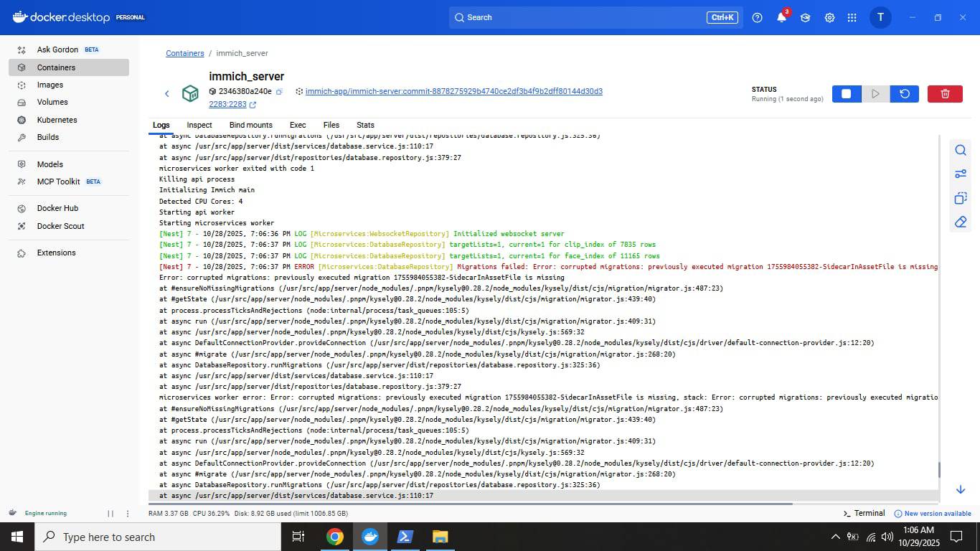Open the Files tab
The height and width of the screenshot is (551, 980).
click(x=331, y=125)
